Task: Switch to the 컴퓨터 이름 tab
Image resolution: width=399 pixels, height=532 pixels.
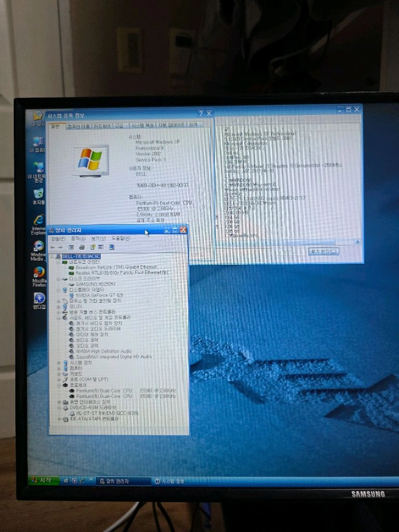Action: [78, 126]
